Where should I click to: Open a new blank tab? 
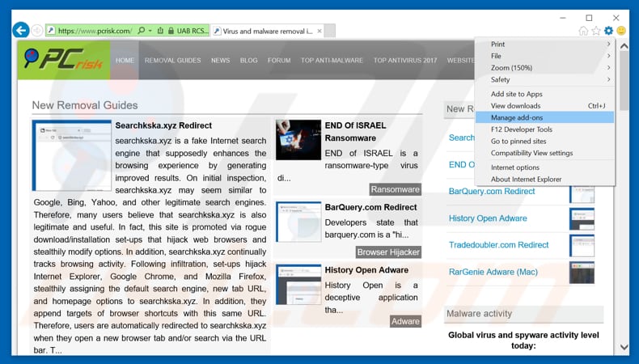tap(330, 31)
